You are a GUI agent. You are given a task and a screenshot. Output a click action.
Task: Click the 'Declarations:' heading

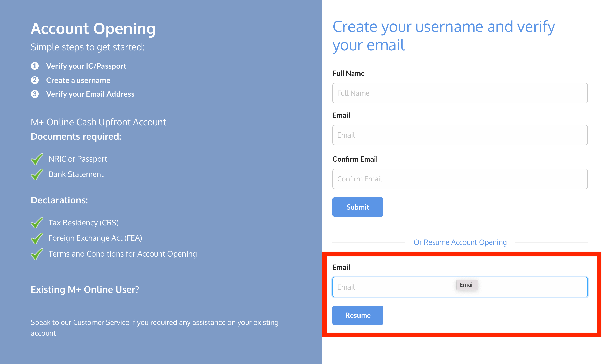click(59, 200)
